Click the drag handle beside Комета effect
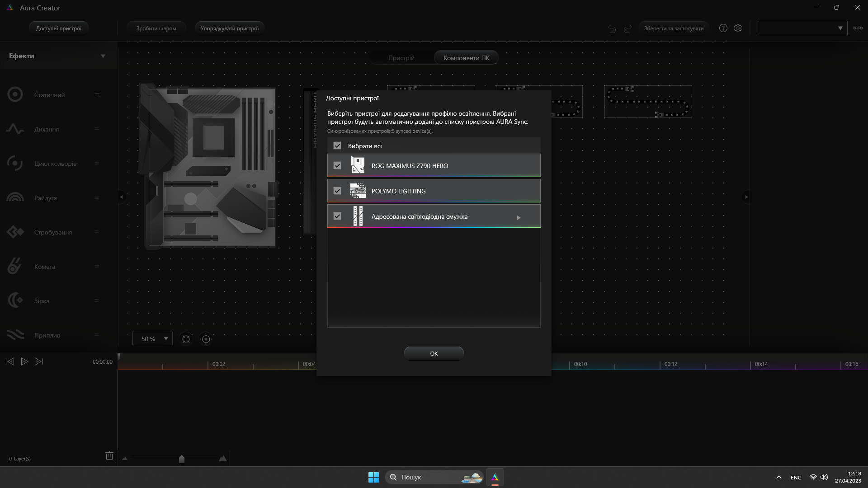Screen dimensions: 868x488 tap(97, 266)
